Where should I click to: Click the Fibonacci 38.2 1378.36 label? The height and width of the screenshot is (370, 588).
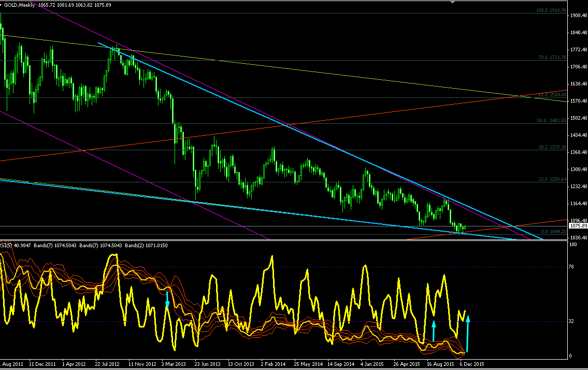coord(552,147)
